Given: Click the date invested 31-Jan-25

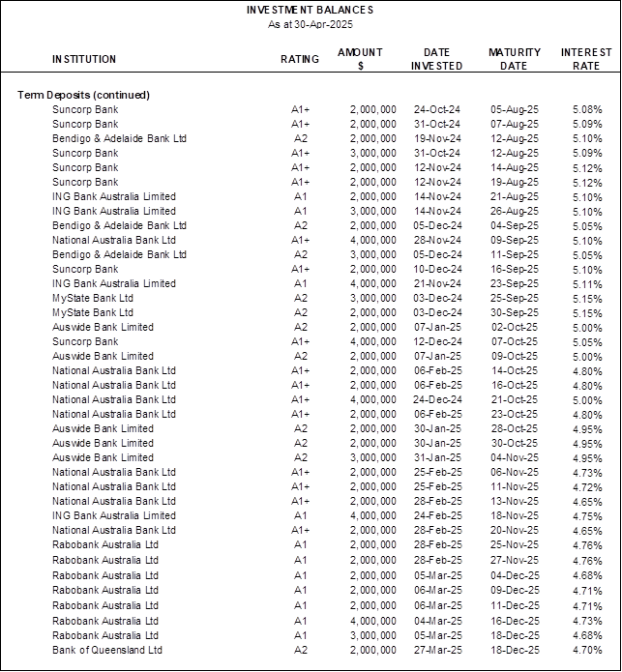Looking at the screenshot, I should click(x=437, y=458).
